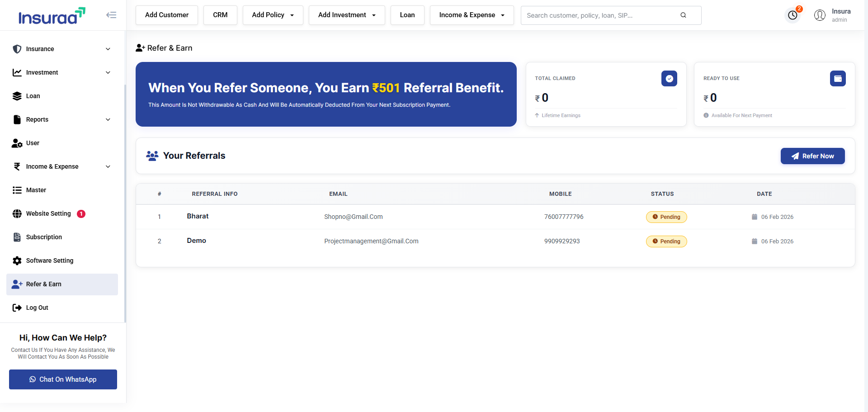Viewport: 868px width, 412px height.
Task: Click the Insurance shield icon
Action: [x=17, y=49]
